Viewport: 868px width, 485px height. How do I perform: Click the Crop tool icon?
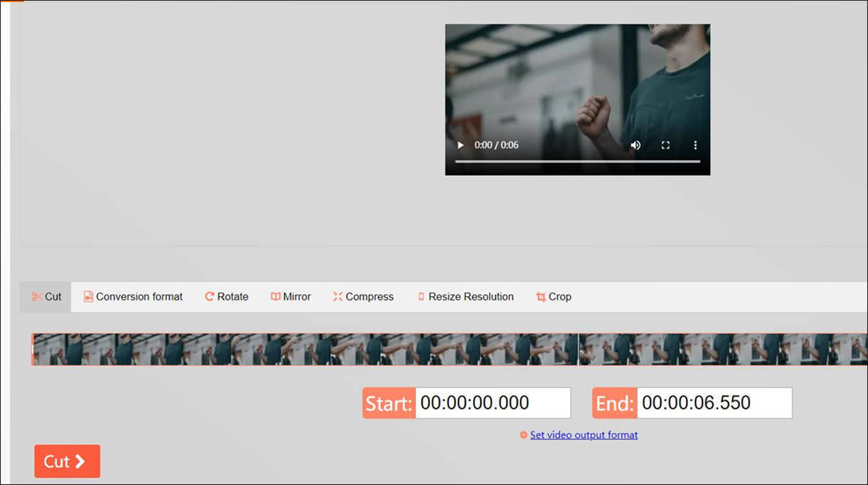click(541, 297)
